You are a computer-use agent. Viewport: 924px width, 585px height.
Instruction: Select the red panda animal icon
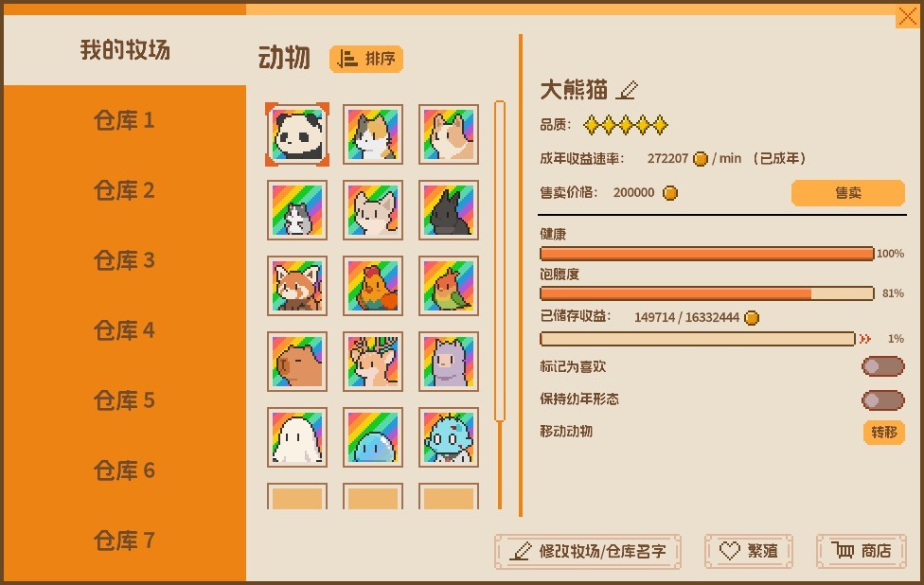[297, 286]
